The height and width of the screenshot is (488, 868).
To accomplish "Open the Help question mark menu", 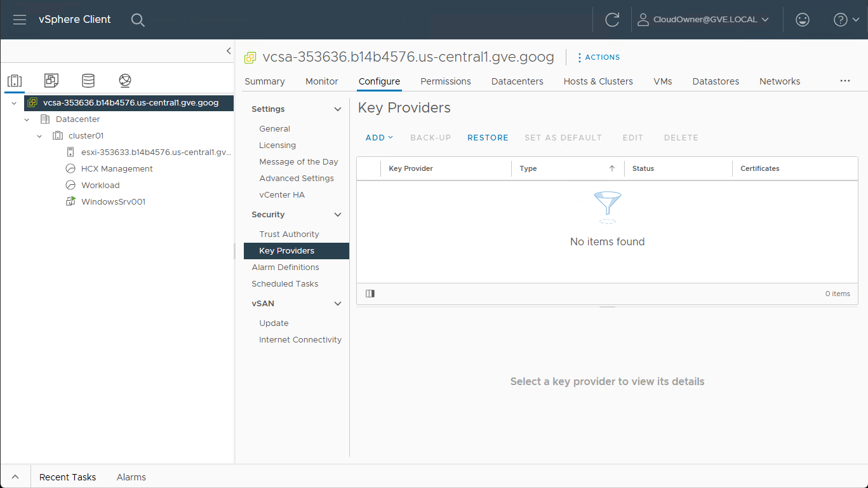I will [846, 20].
